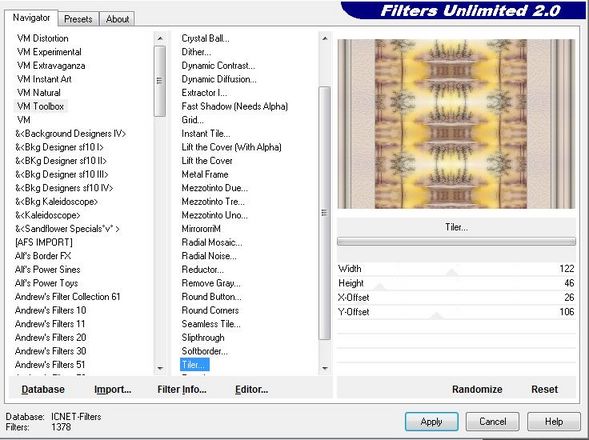589x440 pixels.
Task: Select the Navigator tab
Action: pos(31,18)
